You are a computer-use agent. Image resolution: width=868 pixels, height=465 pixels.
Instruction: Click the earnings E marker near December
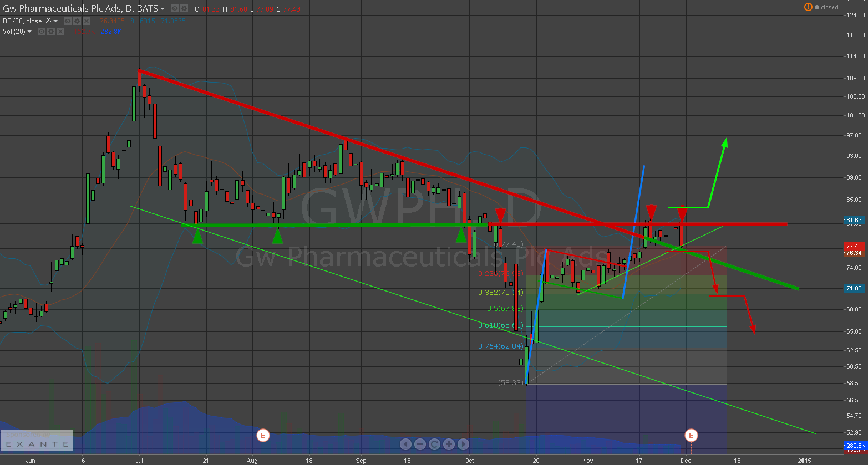(x=691, y=435)
